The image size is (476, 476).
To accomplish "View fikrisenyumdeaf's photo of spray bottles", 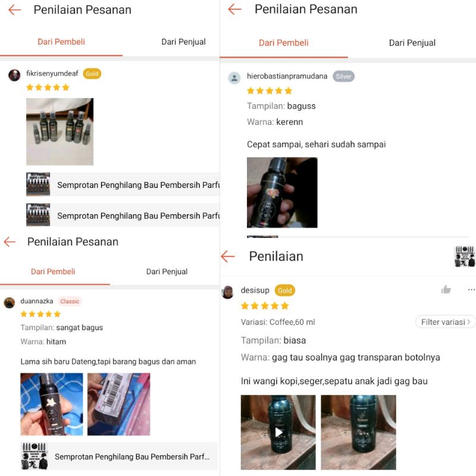I will coord(59,131).
